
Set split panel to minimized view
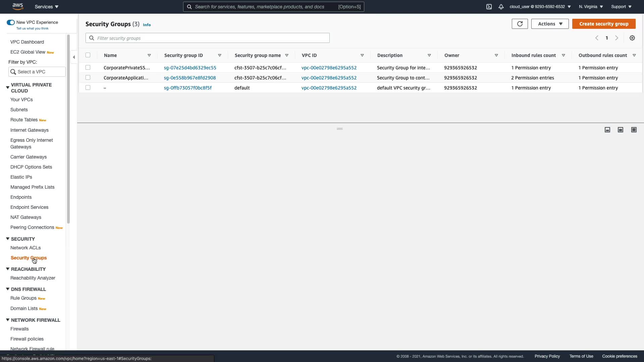click(x=607, y=130)
